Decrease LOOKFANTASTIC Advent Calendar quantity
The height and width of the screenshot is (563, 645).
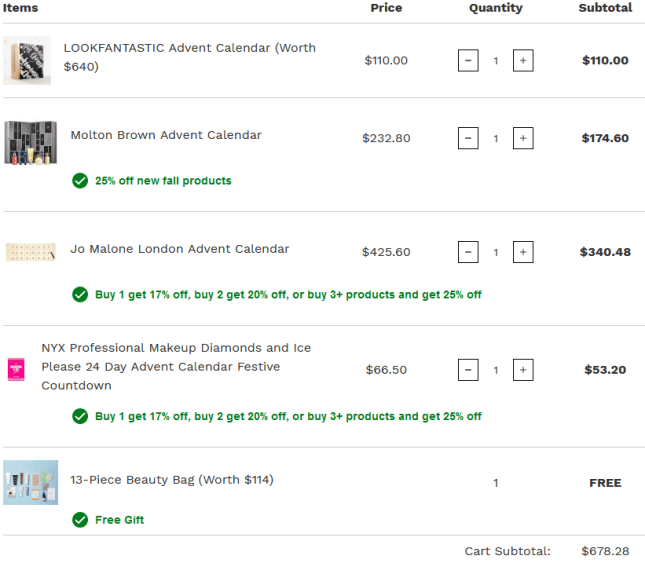click(468, 61)
